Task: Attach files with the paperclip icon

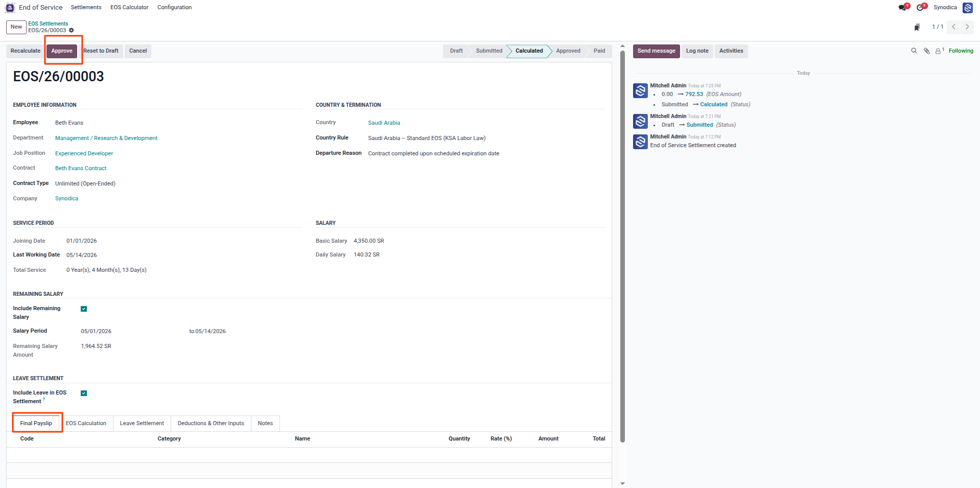Action: [926, 51]
